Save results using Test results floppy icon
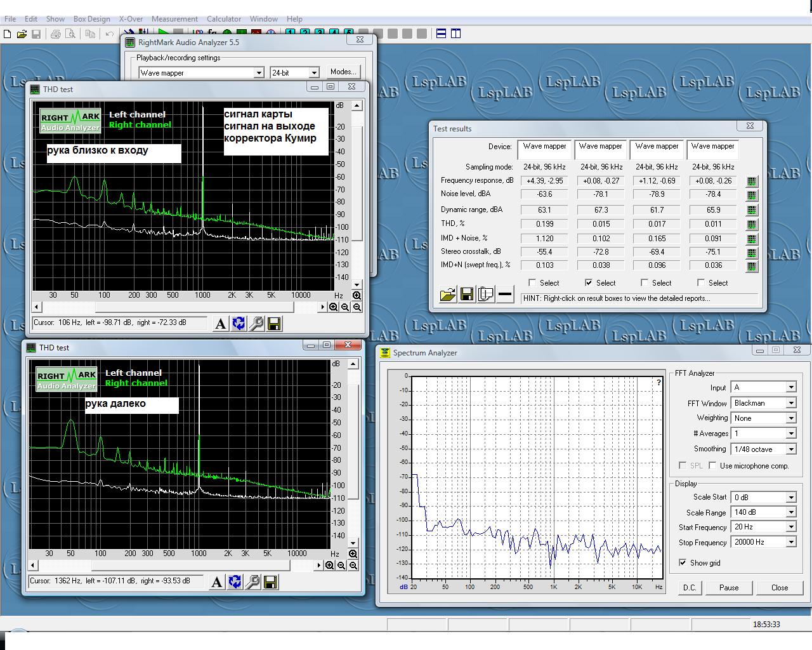This screenshot has width=812, height=650. point(467,295)
